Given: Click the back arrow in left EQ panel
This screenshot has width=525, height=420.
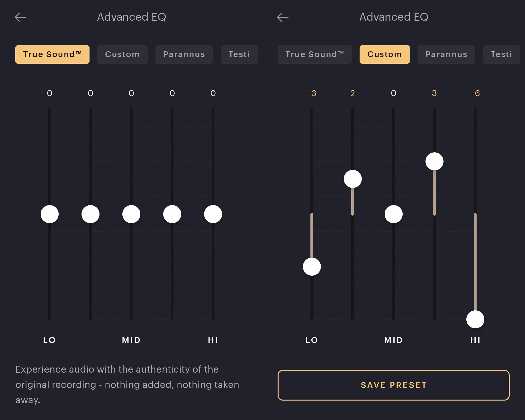Looking at the screenshot, I should [x=20, y=17].
